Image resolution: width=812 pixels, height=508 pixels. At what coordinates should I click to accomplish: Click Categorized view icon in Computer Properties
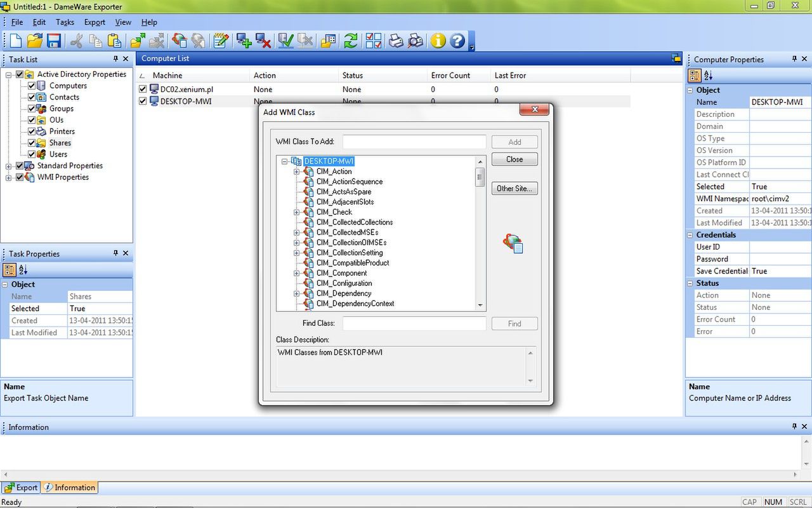coord(695,76)
